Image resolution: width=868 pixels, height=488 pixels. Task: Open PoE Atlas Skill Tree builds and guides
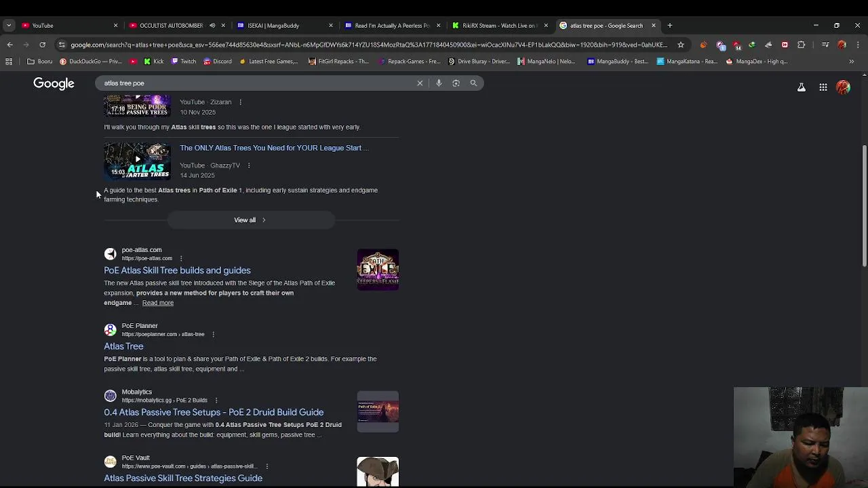click(x=177, y=270)
